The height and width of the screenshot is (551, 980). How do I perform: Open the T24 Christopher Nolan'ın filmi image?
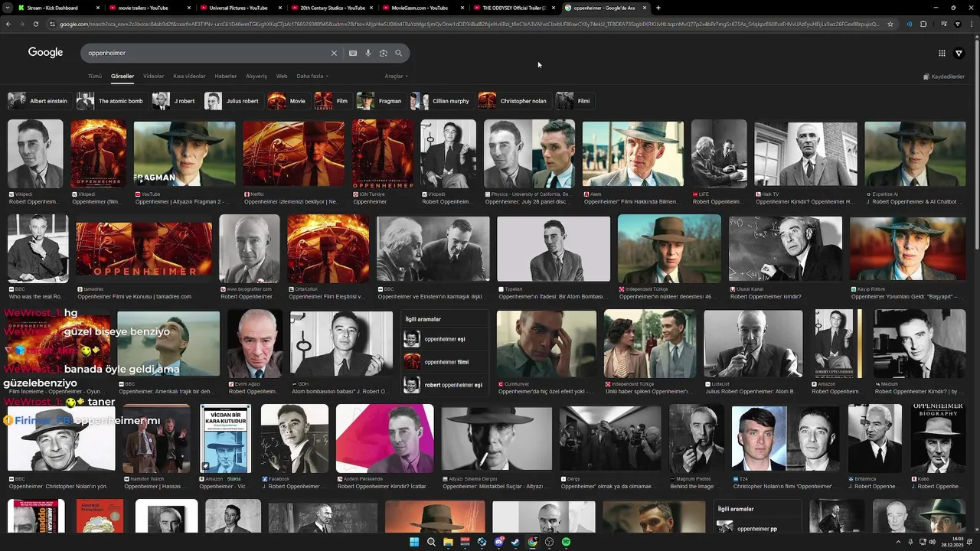(x=786, y=438)
